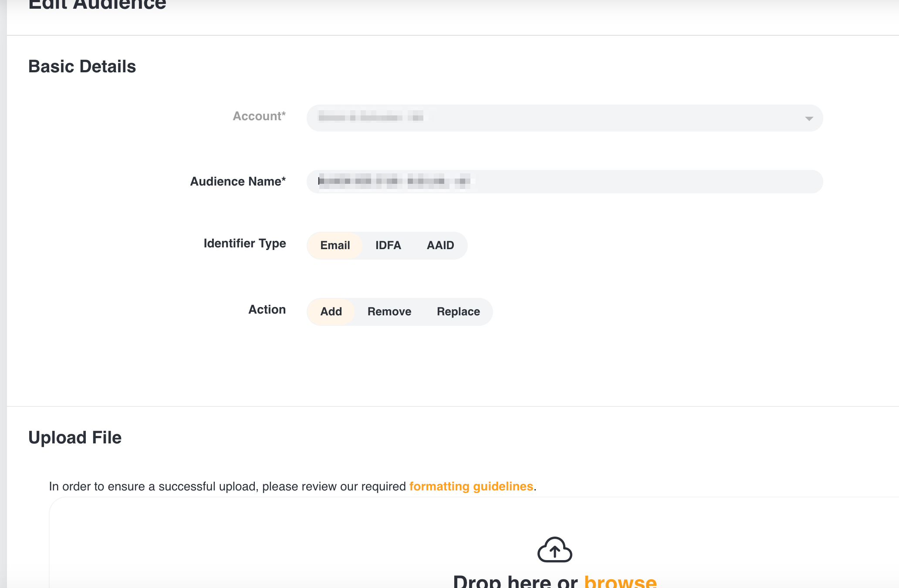This screenshot has height=588, width=899.
Task: Expand the Account dropdown arrow
Action: point(809,118)
